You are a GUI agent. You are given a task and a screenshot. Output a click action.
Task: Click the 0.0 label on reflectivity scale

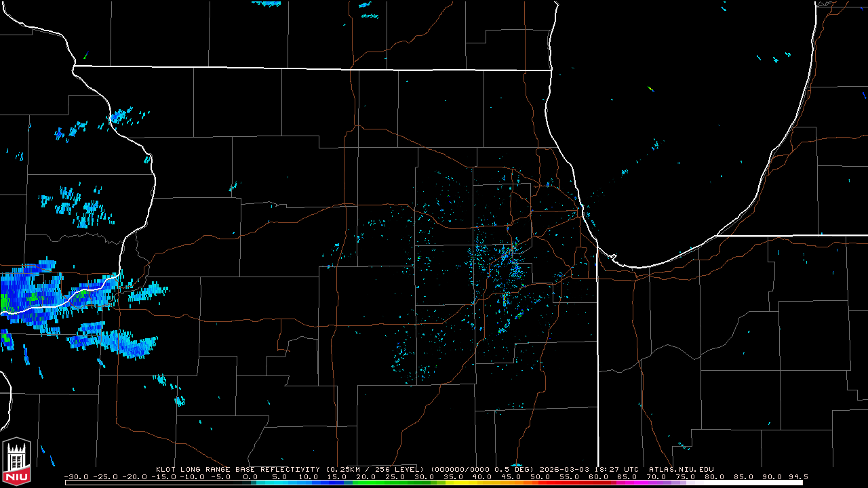pyautogui.click(x=250, y=476)
